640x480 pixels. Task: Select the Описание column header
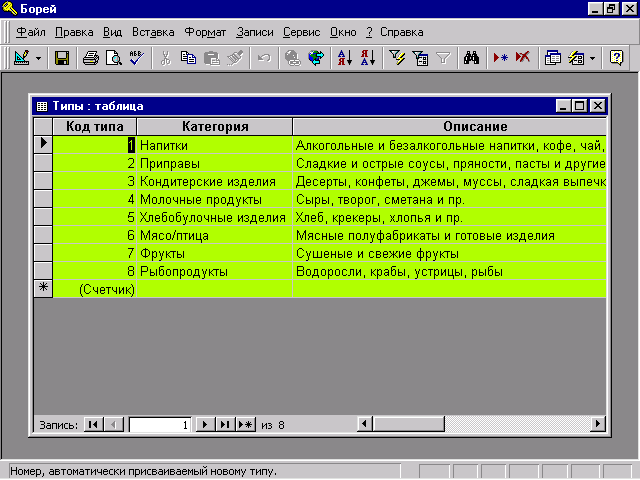(450, 127)
